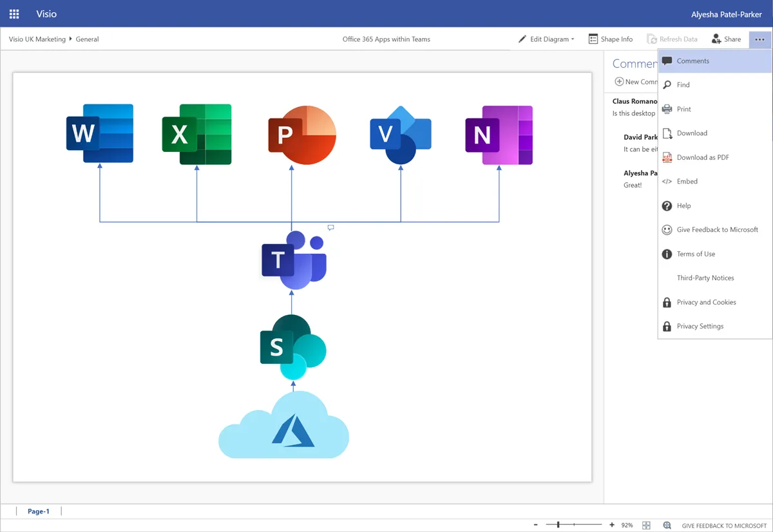
Task: Click the Print option
Action: (683, 109)
